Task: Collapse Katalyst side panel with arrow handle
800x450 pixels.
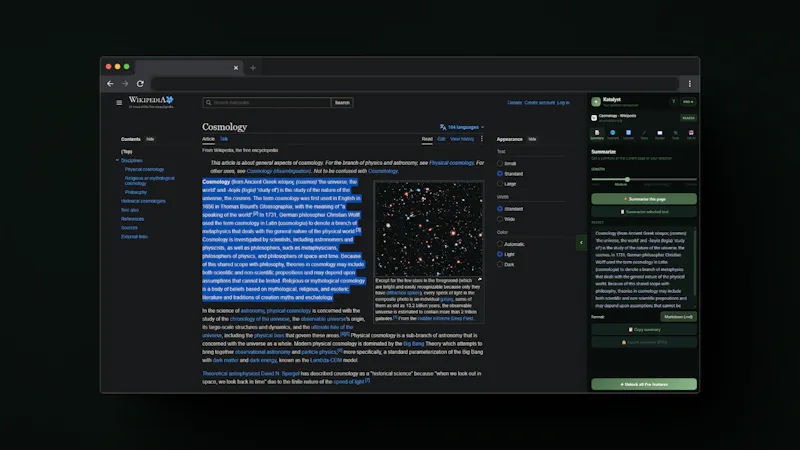Action: [x=581, y=242]
